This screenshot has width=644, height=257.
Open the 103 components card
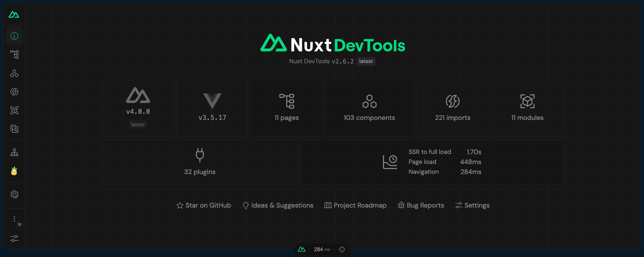tap(369, 108)
